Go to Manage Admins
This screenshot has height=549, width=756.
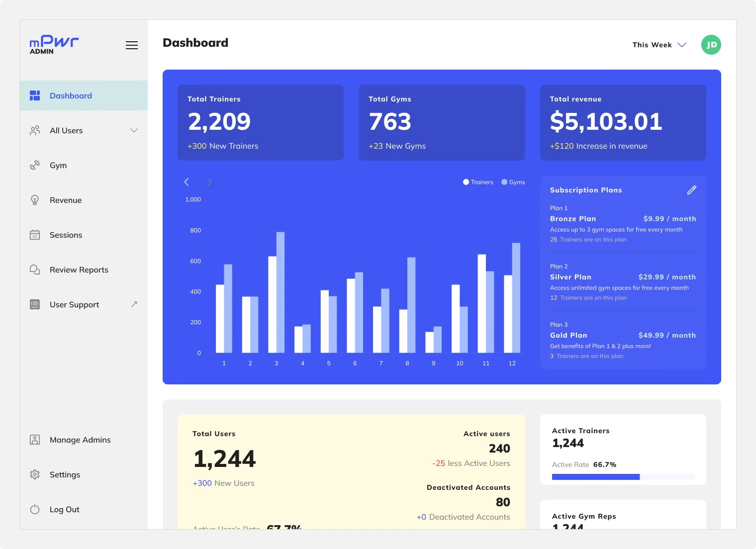coord(84,440)
